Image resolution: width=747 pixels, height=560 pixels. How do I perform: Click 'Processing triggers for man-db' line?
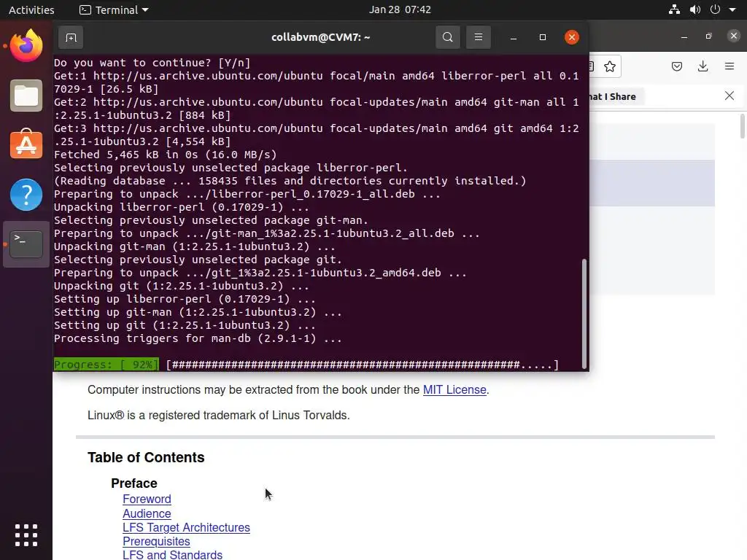pos(198,338)
